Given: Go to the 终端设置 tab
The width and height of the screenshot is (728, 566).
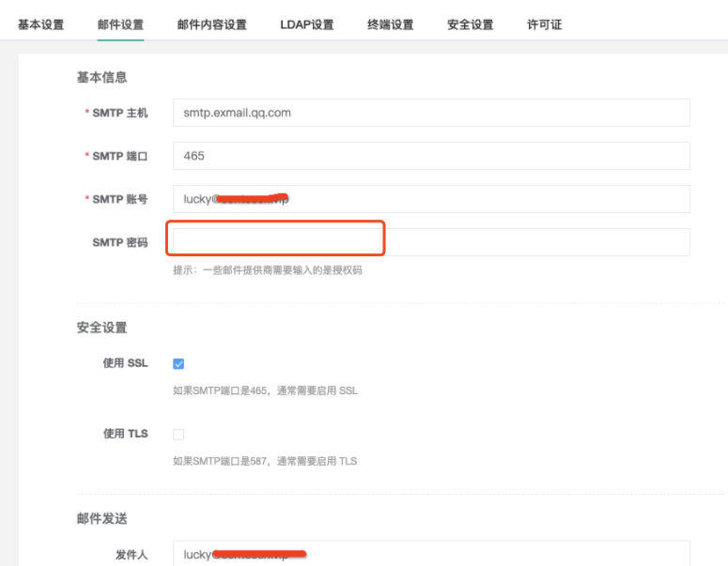Looking at the screenshot, I should [391, 24].
